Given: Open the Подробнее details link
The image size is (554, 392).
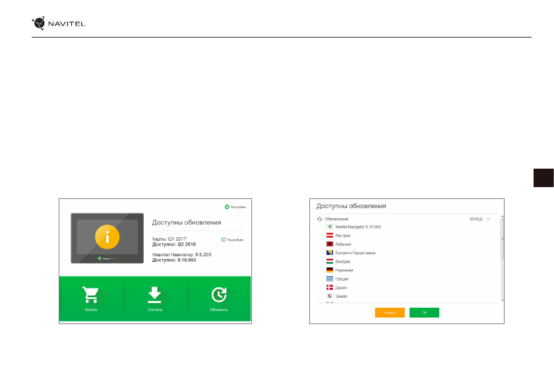Looking at the screenshot, I should 232,240.
